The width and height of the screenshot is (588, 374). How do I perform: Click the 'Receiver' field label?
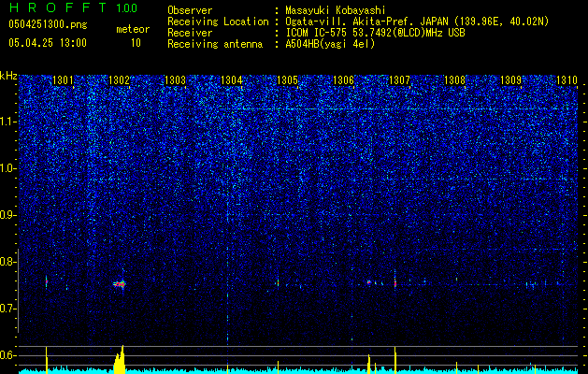point(190,33)
